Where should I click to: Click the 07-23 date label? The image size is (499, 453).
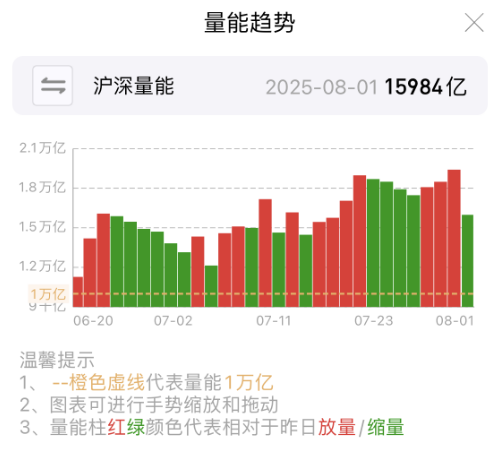click(374, 321)
